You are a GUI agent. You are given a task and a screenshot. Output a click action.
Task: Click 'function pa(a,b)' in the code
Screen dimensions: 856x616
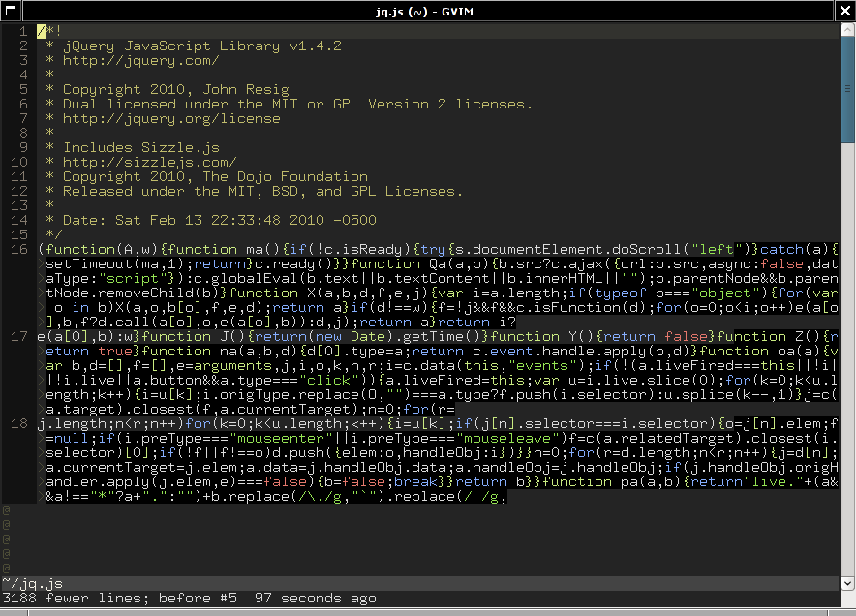click(611, 482)
